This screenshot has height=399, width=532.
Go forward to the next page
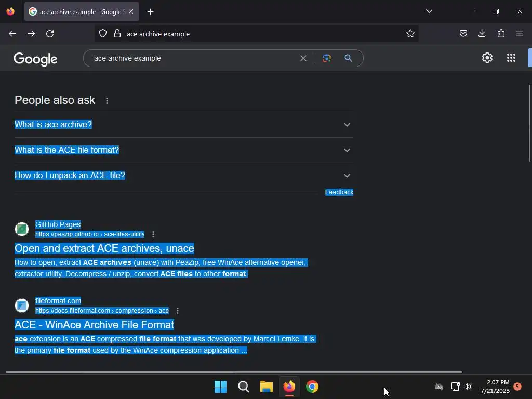tap(31, 34)
